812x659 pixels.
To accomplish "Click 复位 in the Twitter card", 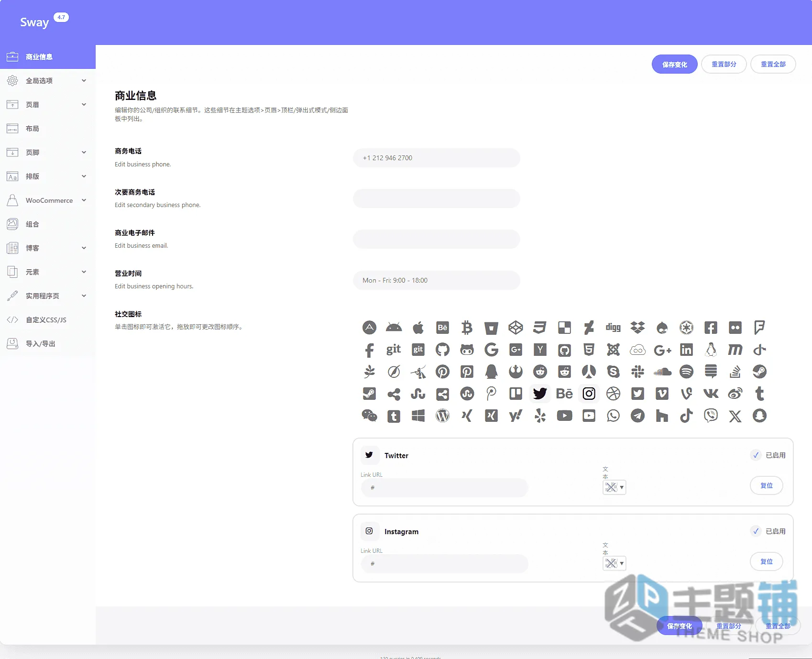I will pyautogui.click(x=766, y=485).
